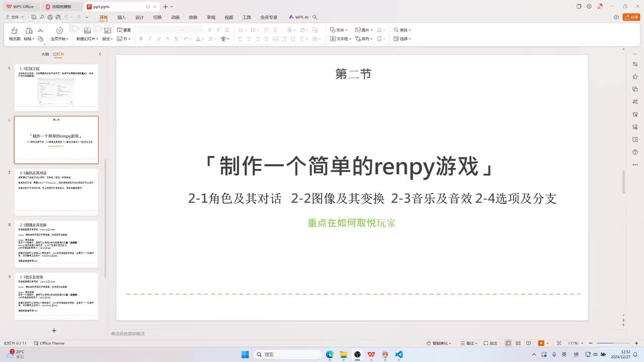Screen dimensions: 644x362
Task: Switch to normal view from status bar
Action: (508, 343)
